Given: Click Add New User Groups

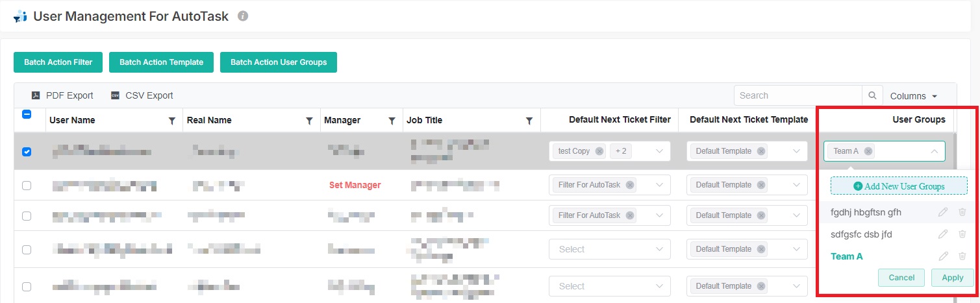Looking at the screenshot, I should 899,186.
